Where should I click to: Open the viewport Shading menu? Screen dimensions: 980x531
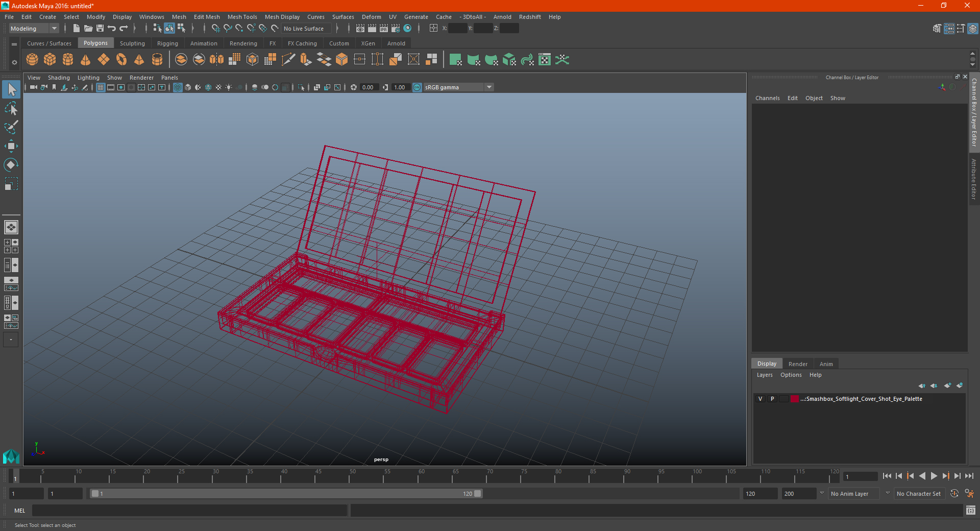pyautogui.click(x=59, y=78)
